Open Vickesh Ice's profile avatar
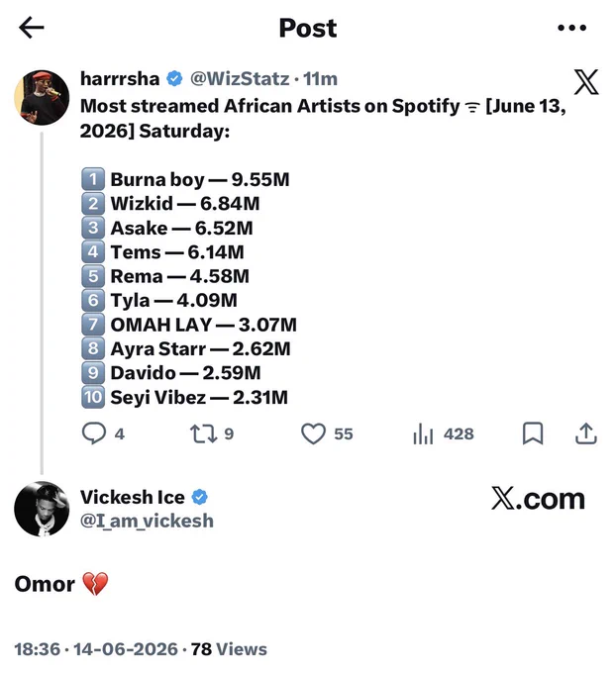This screenshot has height=673, width=616. click(42, 509)
